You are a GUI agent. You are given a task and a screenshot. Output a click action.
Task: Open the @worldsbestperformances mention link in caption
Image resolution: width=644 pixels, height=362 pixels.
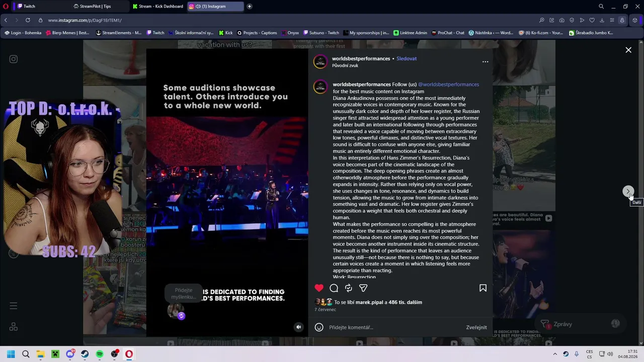tap(448, 84)
